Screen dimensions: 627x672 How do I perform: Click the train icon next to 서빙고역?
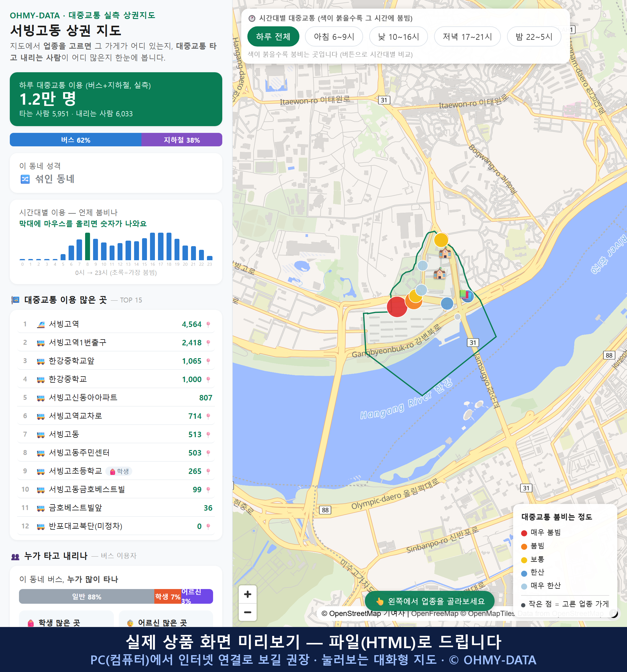click(40, 325)
